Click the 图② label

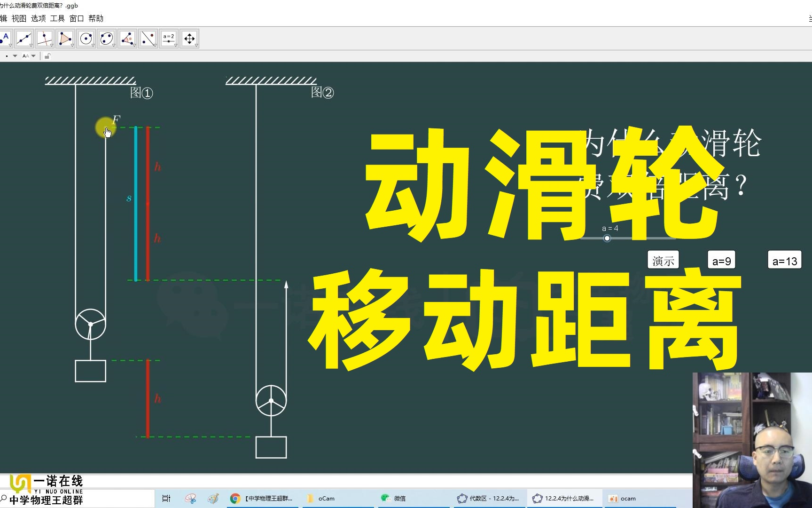(x=322, y=92)
